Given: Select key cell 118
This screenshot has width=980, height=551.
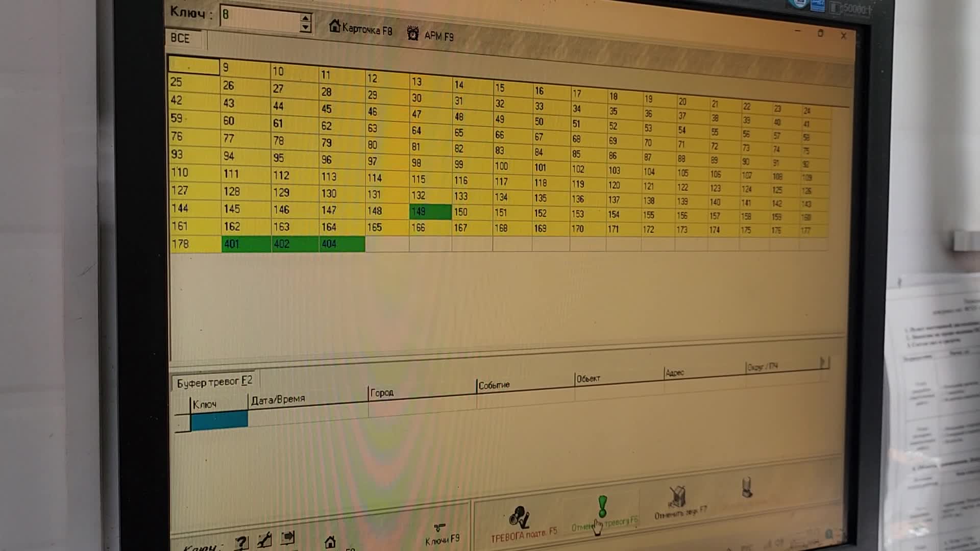Looking at the screenshot, I should coord(551,183).
